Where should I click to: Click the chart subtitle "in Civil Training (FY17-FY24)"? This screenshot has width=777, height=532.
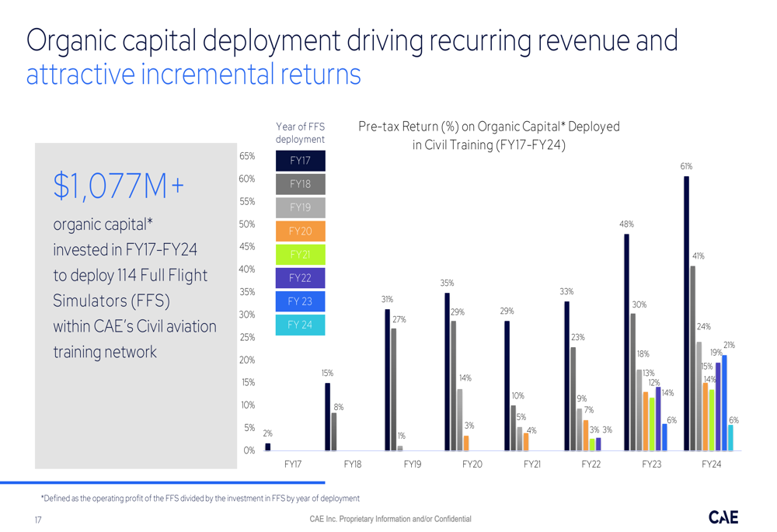point(489,144)
